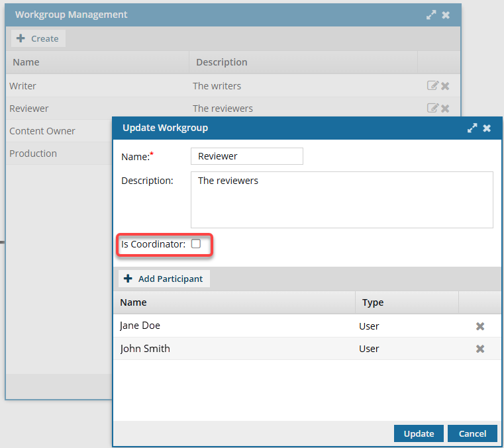The width and height of the screenshot is (504, 448).
Task: Enable the Is Coordinator checkbox
Action: click(x=196, y=244)
